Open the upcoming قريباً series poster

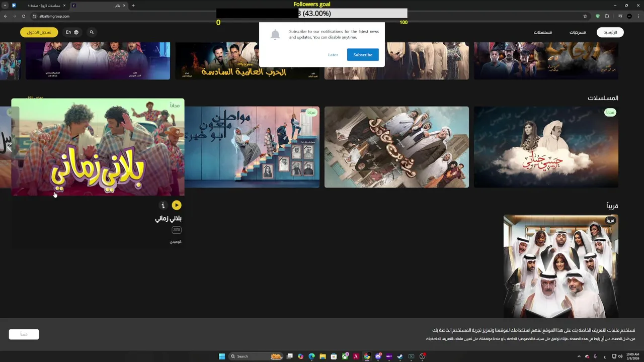[561, 266]
